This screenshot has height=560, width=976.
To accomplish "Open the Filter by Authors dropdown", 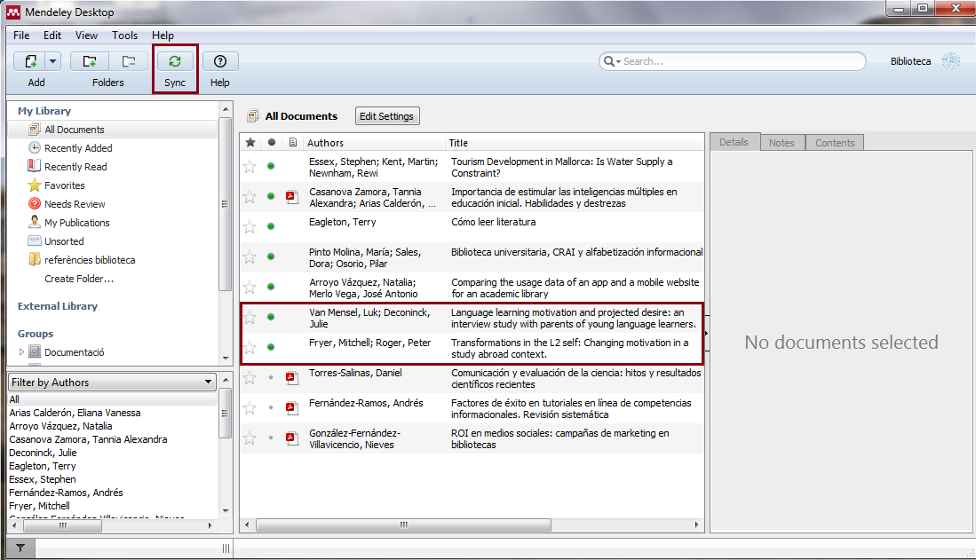I will coord(112,382).
